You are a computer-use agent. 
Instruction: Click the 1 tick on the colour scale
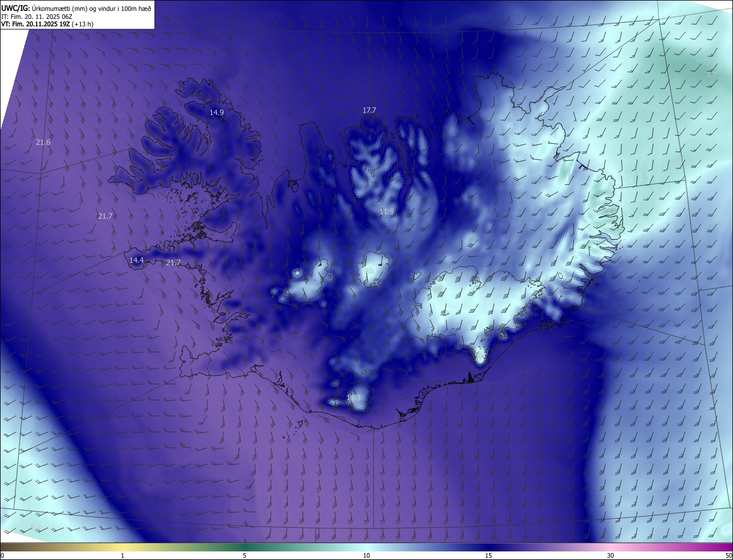click(x=123, y=555)
